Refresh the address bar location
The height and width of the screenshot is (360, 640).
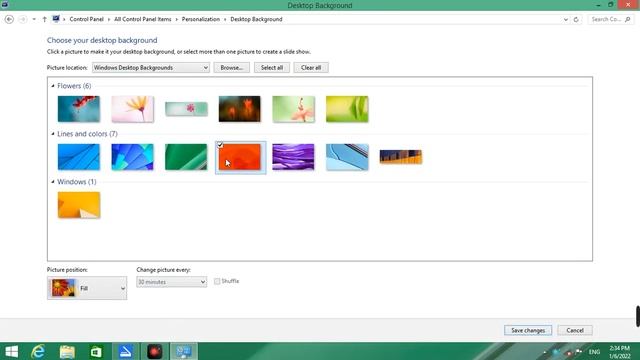576,19
